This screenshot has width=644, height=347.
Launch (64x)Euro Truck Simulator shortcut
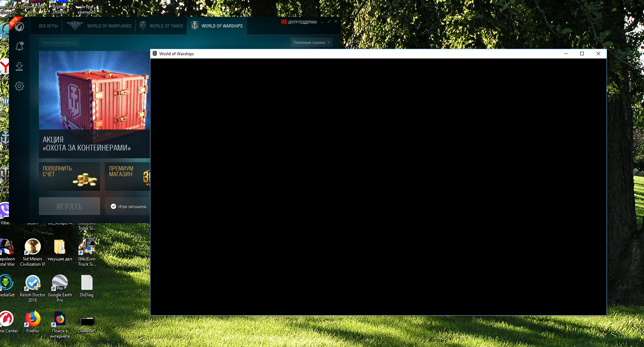pyautogui.click(x=87, y=252)
